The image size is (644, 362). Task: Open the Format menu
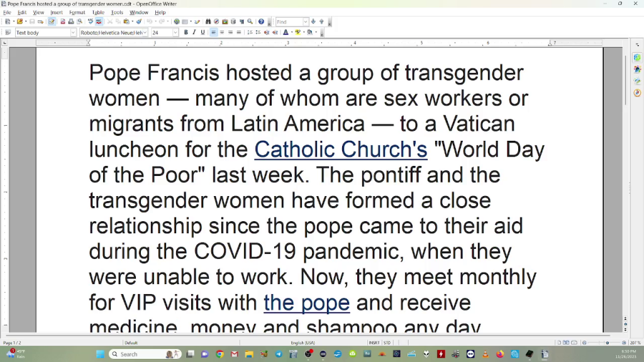(x=77, y=13)
